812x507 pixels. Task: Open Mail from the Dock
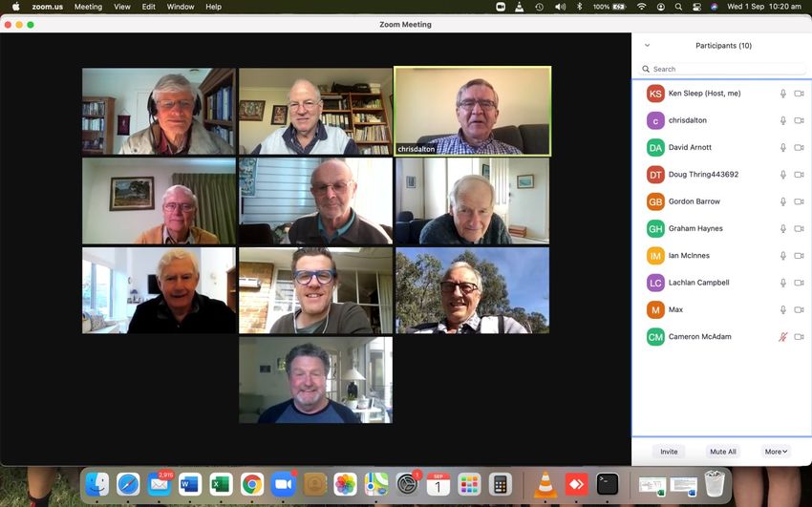[159, 484]
